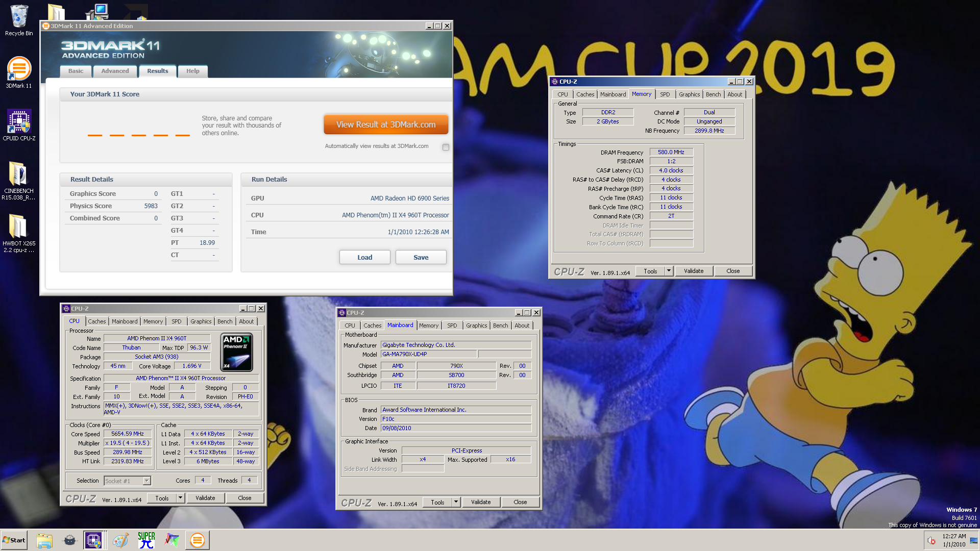Click the volume muted tray icon
The width and height of the screenshot is (980, 551).
pos(932,541)
